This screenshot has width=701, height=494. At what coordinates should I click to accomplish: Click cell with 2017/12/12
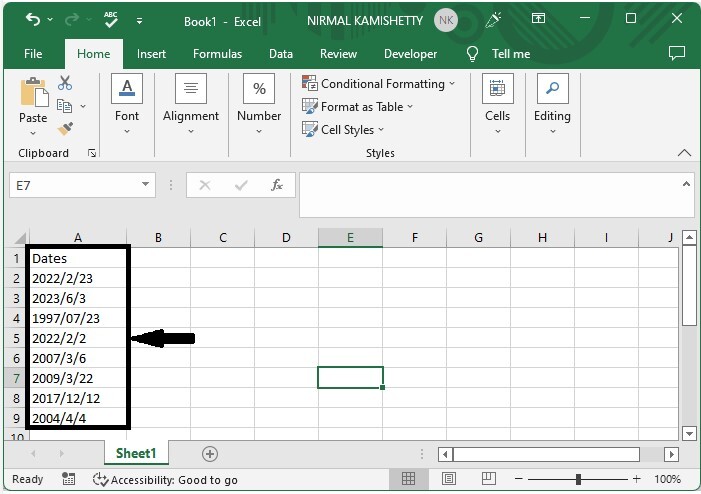pyautogui.click(x=78, y=398)
